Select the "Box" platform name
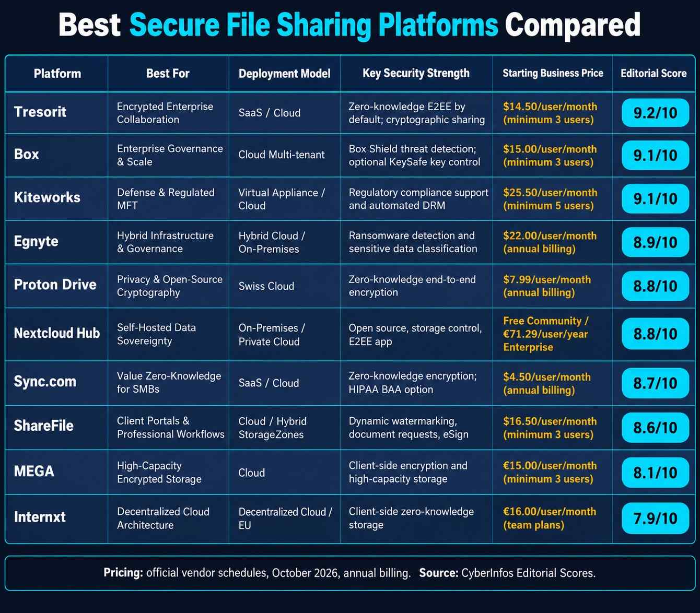The width and height of the screenshot is (700, 613). [27, 155]
